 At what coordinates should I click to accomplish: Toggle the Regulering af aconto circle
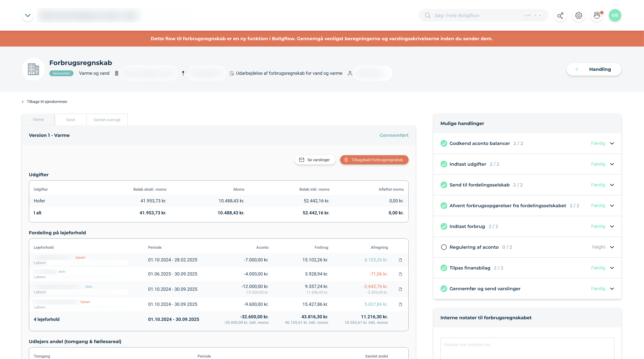click(444, 247)
